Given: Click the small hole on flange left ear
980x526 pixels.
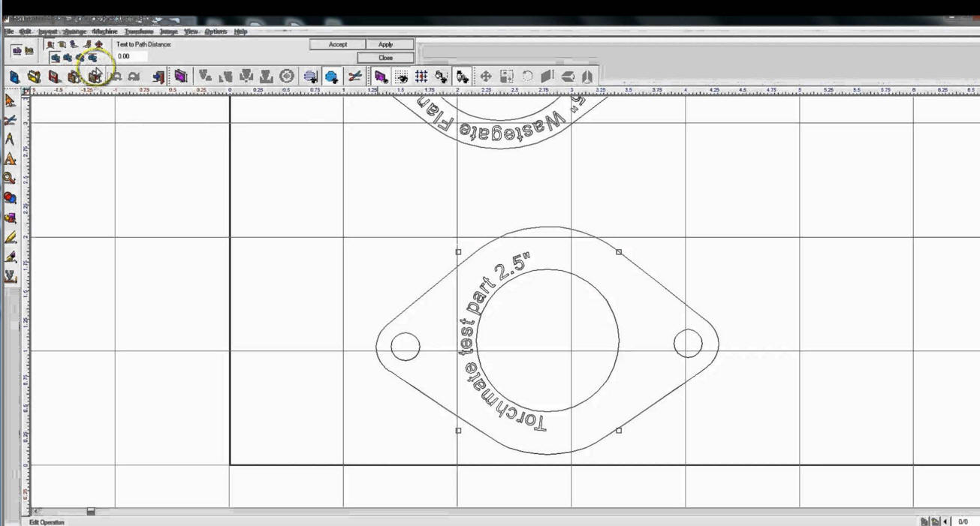Looking at the screenshot, I should point(406,346).
